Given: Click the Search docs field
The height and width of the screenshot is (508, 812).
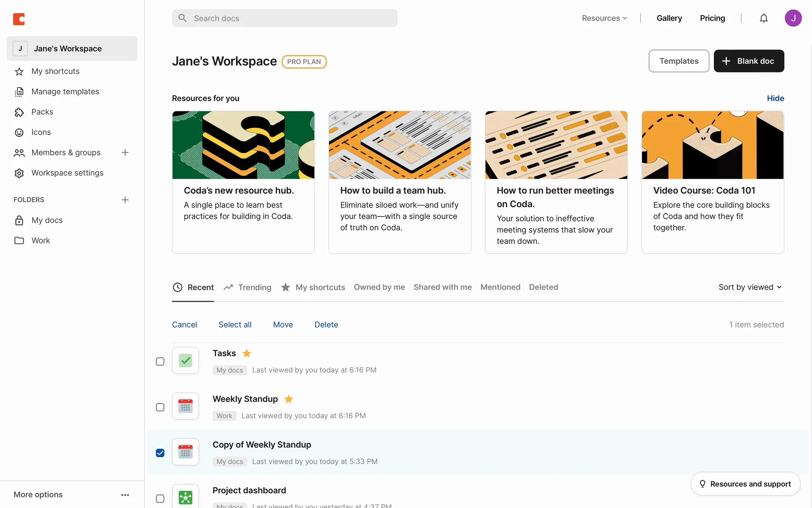Looking at the screenshot, I should click(x=284, y=18).
